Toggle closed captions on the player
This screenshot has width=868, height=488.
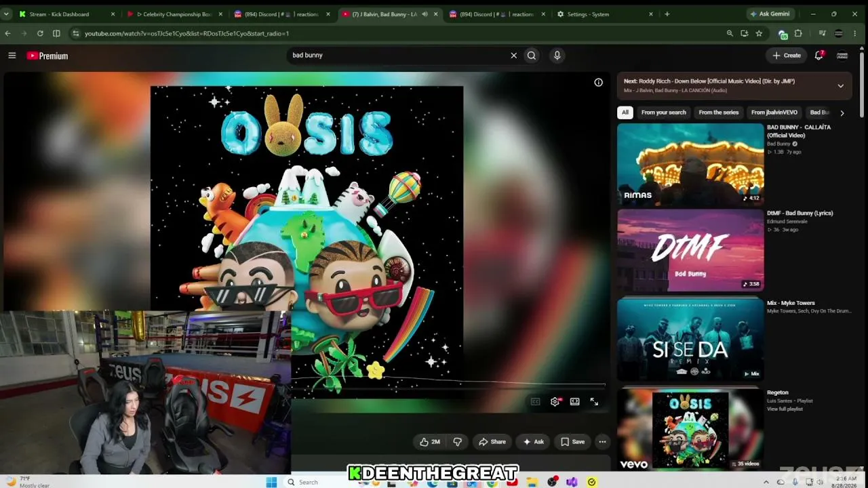535,401
